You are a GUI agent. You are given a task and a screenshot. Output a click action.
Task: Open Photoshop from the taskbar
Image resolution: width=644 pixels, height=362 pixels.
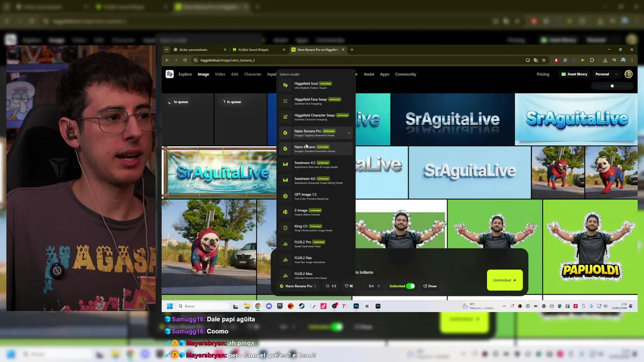356,306
